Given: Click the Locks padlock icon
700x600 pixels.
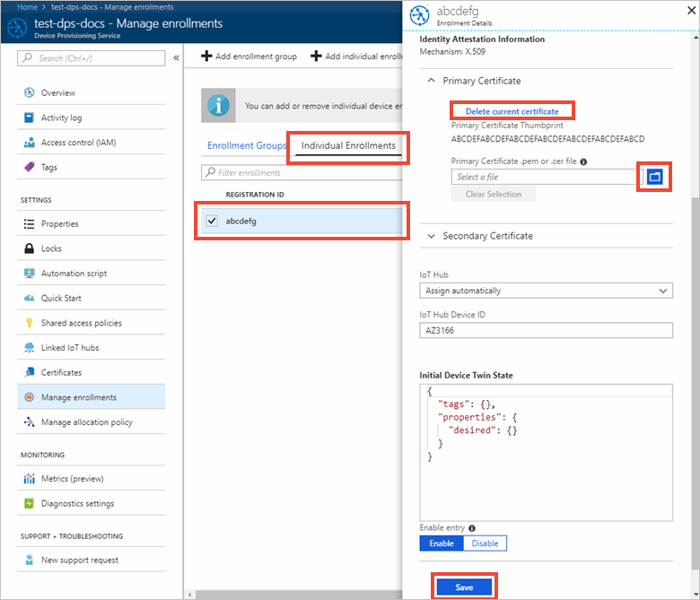Looking at the screenshot, I should 29,248.
